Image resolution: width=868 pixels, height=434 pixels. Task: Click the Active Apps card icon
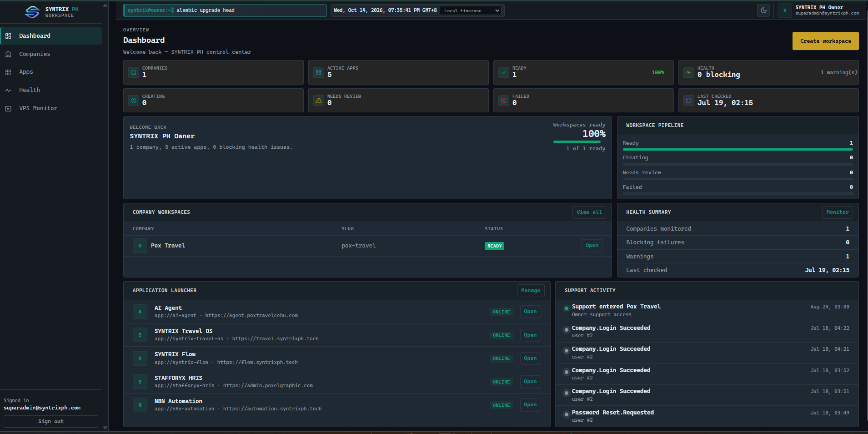tap(319, 72)
